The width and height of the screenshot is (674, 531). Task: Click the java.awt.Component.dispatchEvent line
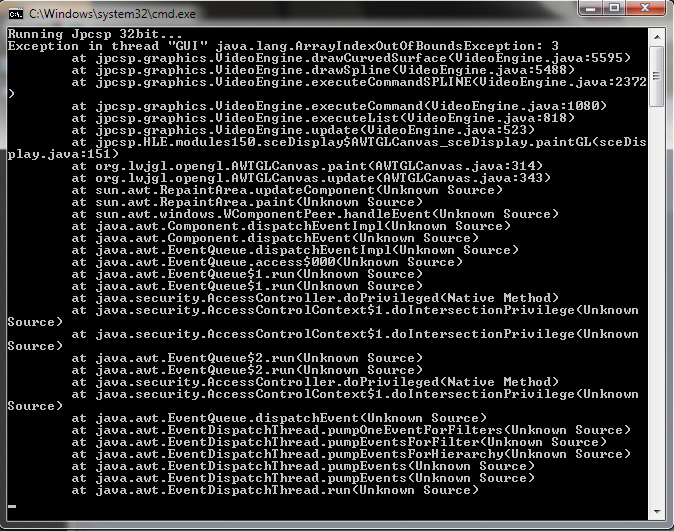coord(275,238)
